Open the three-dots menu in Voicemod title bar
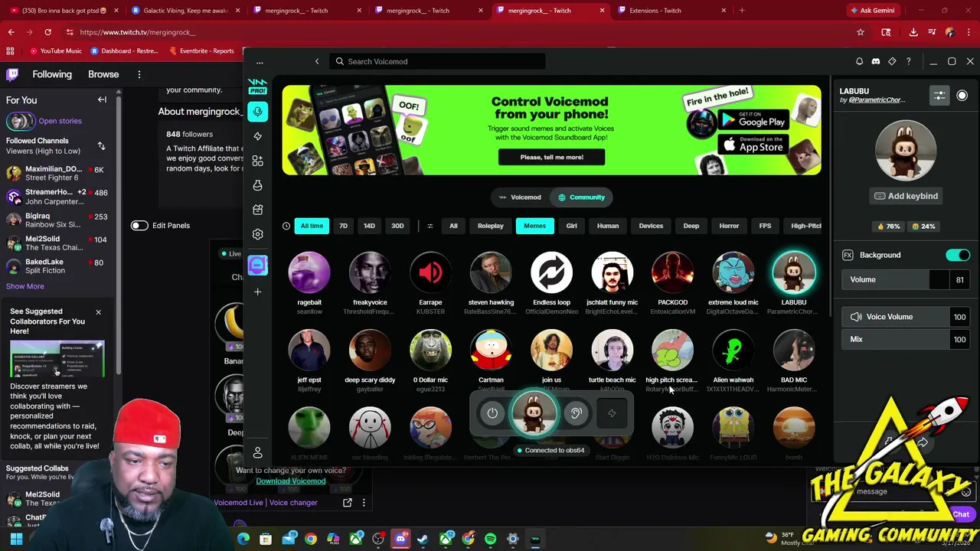980x551 pixels. pos(260,61)
